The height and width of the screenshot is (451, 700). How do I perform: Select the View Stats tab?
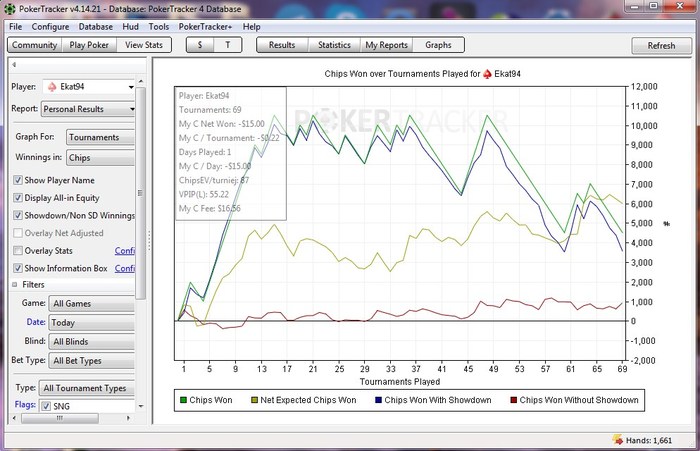[144, 45]
